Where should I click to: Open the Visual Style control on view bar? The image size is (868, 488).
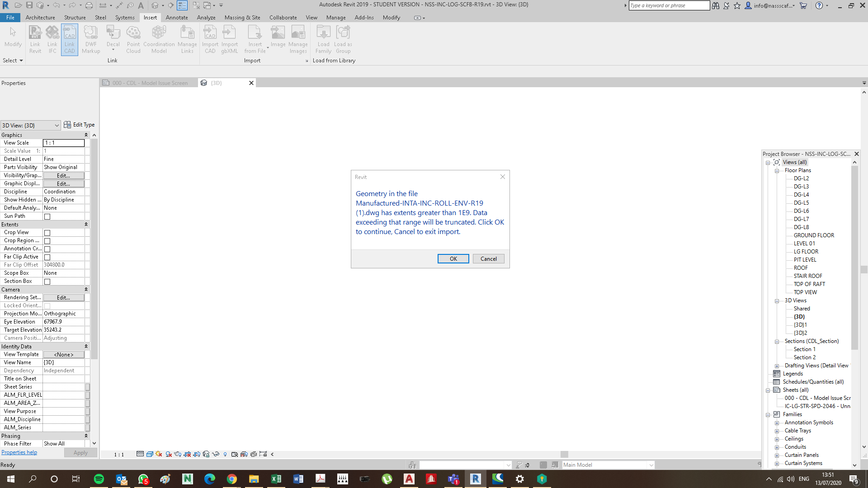(x=149, y=454)
